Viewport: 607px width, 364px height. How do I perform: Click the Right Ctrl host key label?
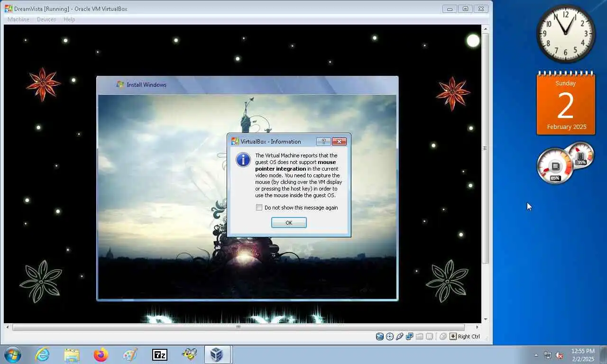[x=469, y=337]
